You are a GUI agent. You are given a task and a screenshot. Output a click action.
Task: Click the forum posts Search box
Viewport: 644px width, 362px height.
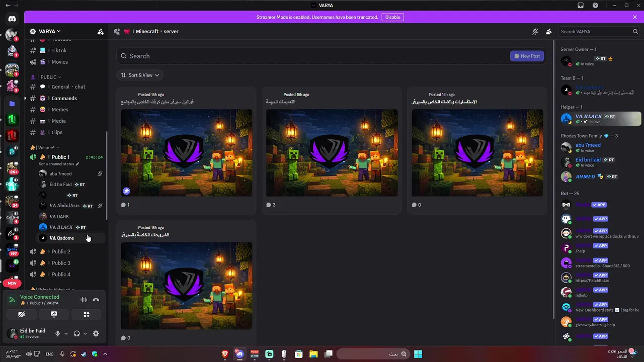(x=312, y=56)
